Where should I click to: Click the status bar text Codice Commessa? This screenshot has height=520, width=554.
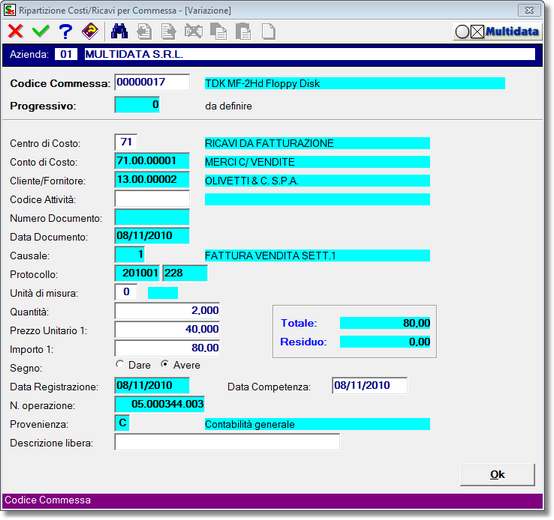48,500
